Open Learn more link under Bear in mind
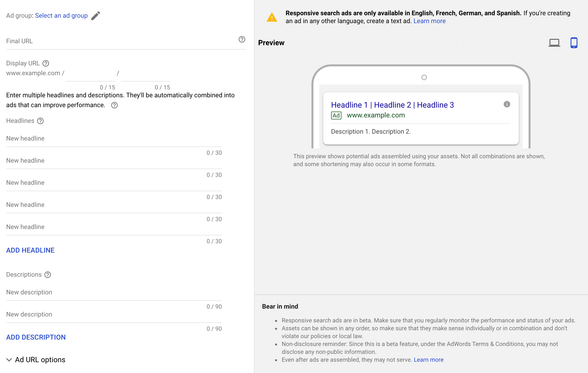Image resolution: width=588 pixels, height=373 pixels. coord(428,360)
